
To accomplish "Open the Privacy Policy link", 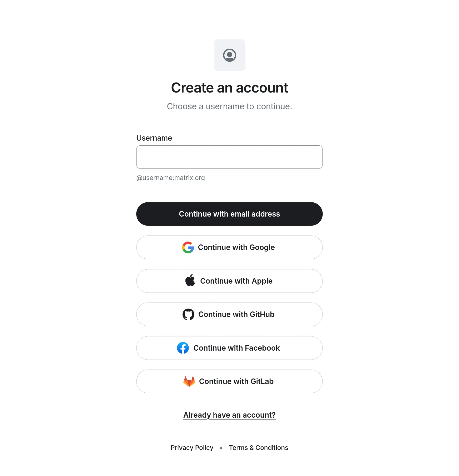I will tap(192, 448).
